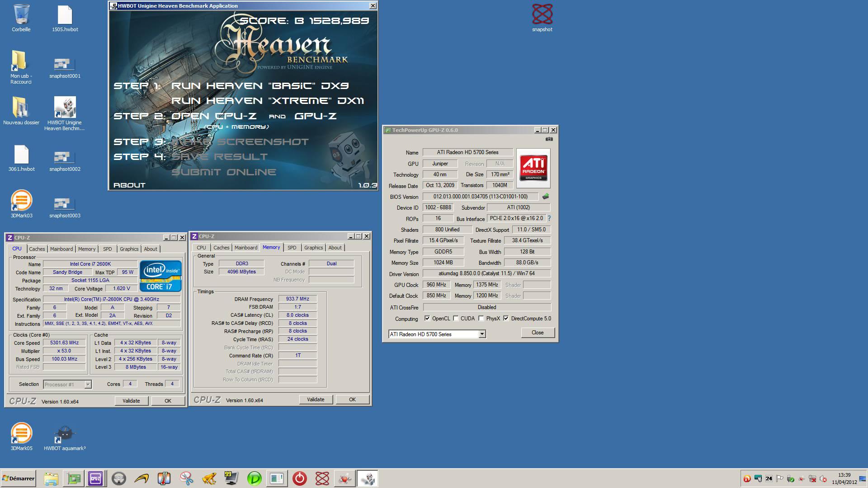Select CPU tab in the right CPU-Z window

click(201, 248)
